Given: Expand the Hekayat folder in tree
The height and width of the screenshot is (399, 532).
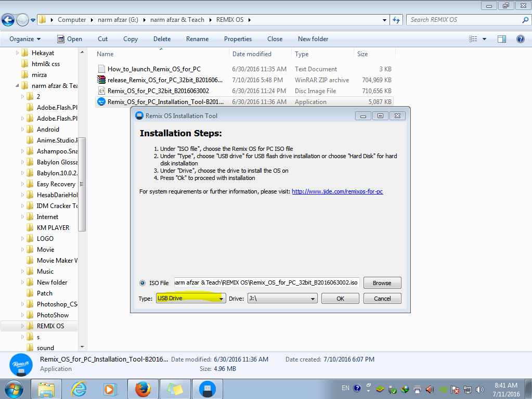Looking at the screenshot, I should coord(17,53).
